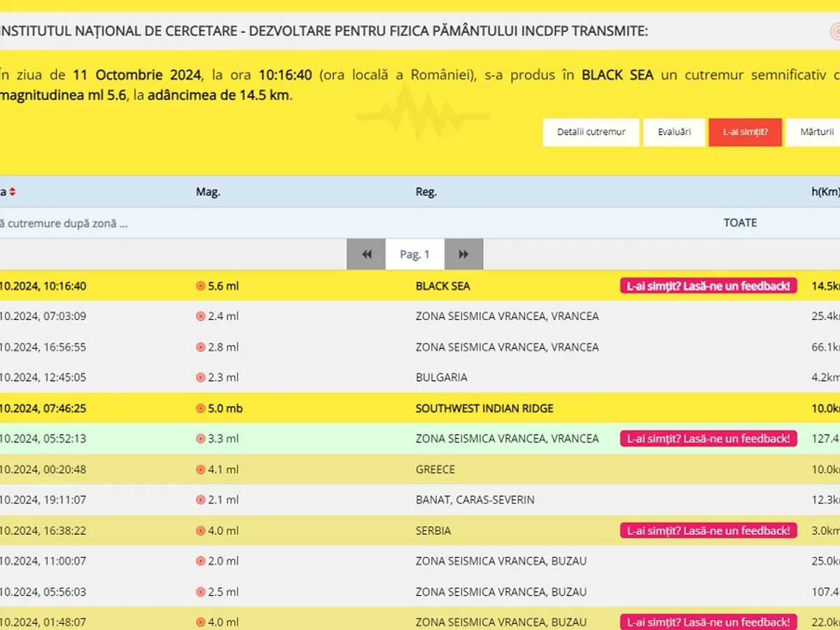Sort by the Reg. column header

[x=426, y=192]
